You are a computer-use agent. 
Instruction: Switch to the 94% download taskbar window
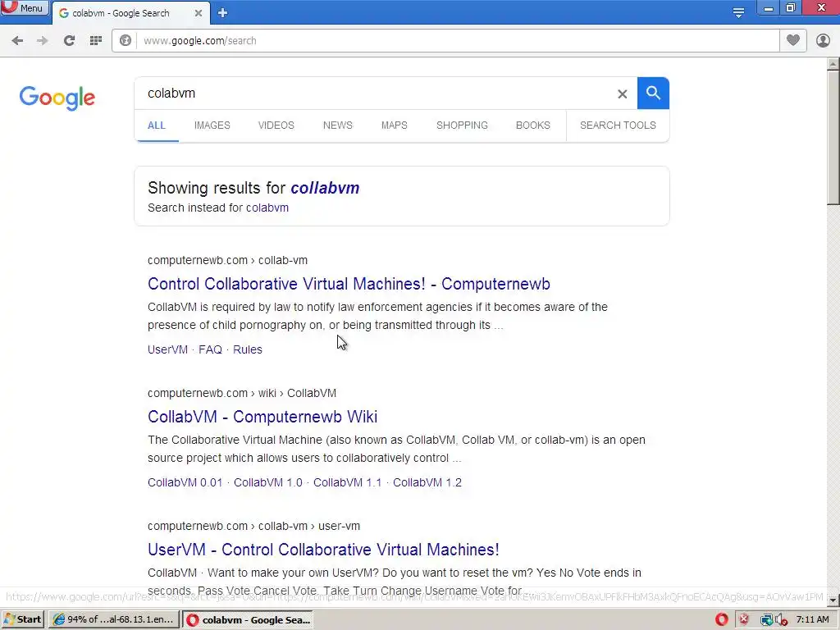coord(114,620)
